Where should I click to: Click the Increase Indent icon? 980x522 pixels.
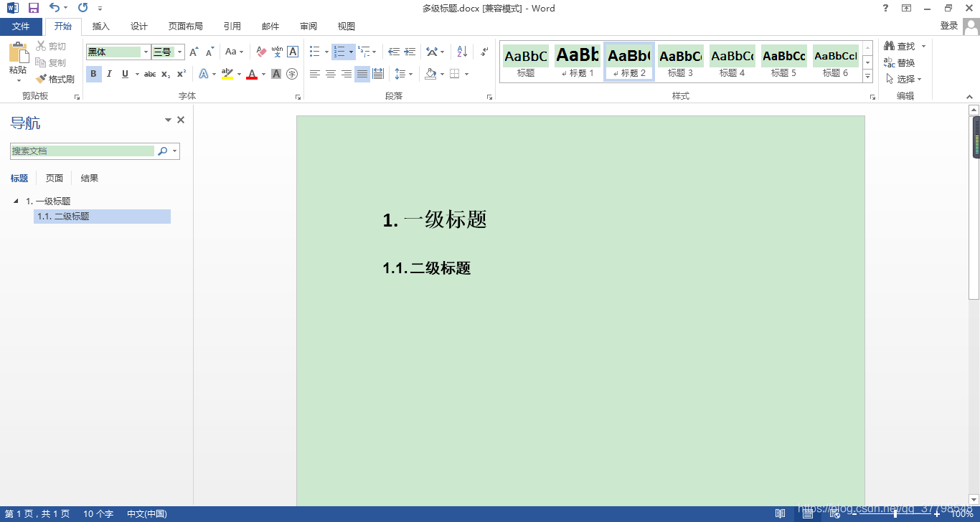(410, 52)
